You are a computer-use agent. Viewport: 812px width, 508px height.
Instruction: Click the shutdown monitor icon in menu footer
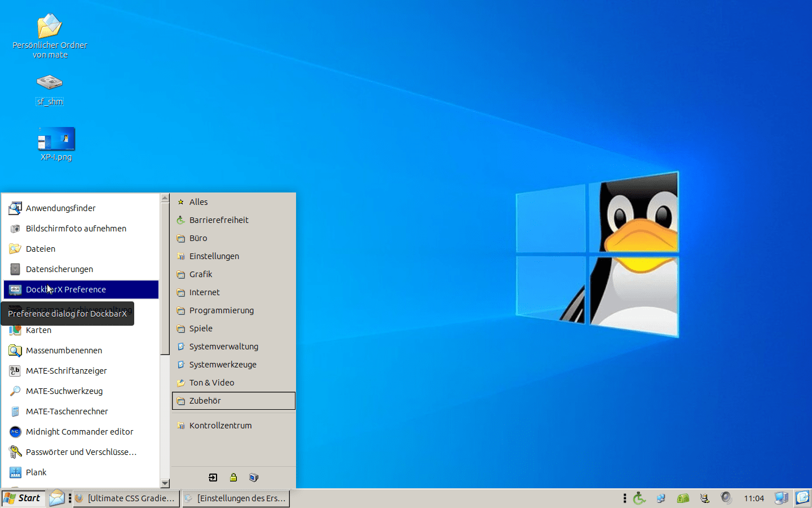(x=254, y=478)
